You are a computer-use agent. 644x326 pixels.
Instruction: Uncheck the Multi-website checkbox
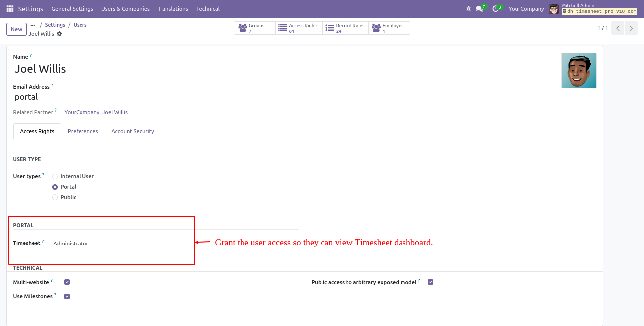pyautogui.click(x=67, y=282)
